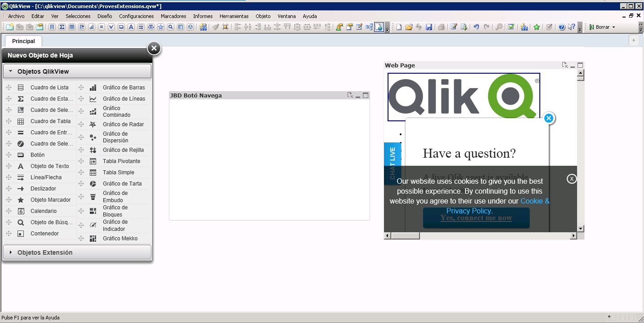
Task: Click the blue help question mark icon
Action: coord(562,27)
